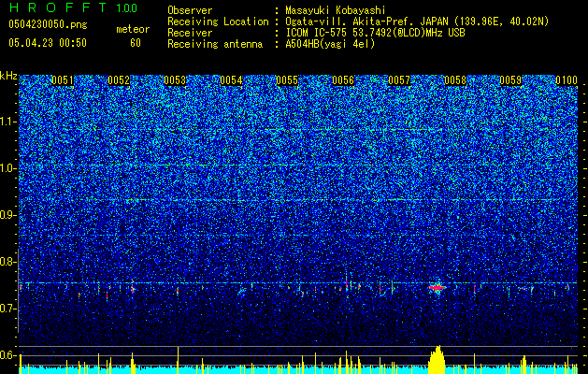Click the 0056 time marker
Screen dimensions: 588x374
coord(343,80)
